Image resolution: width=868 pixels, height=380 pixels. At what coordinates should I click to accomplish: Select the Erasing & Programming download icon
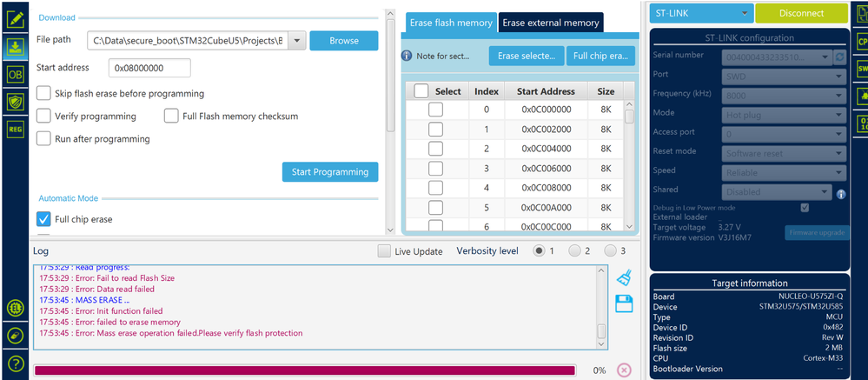point(16,47)
